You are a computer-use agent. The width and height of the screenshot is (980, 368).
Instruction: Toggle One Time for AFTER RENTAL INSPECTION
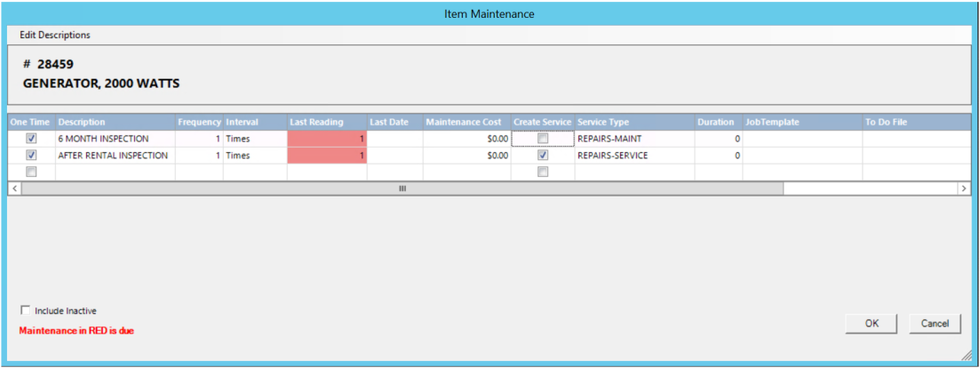31,155
